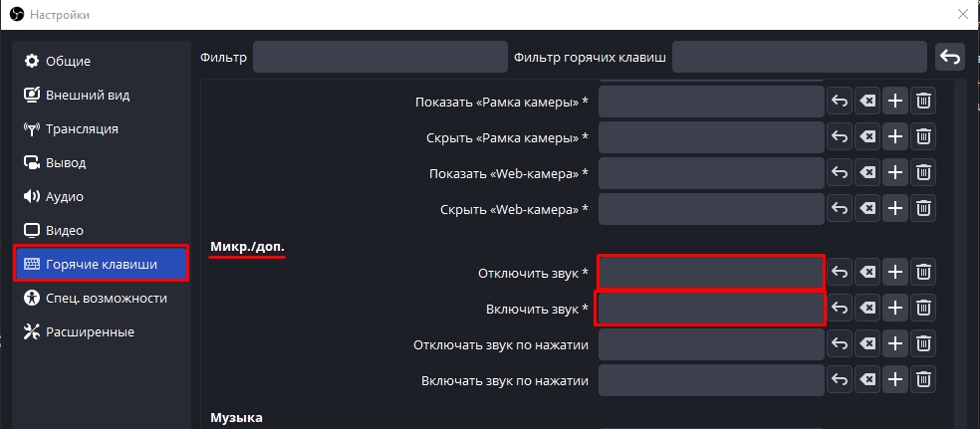
Task: Set hotkey field for Скрыть «Web-камера»
Action: click(711, 208)
